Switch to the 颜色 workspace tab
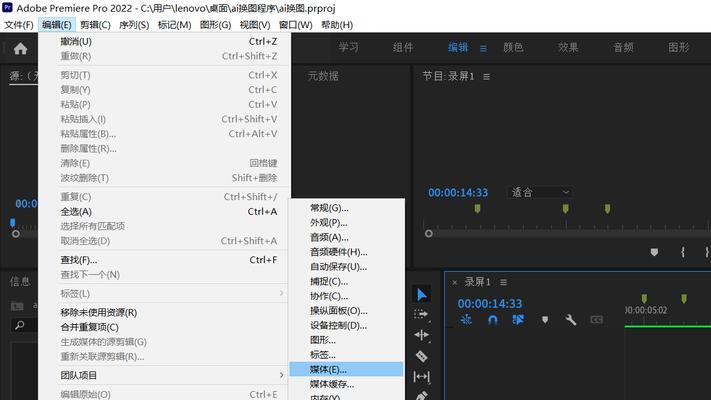Viewport: 711px width, 400px height. coord(513,48)
